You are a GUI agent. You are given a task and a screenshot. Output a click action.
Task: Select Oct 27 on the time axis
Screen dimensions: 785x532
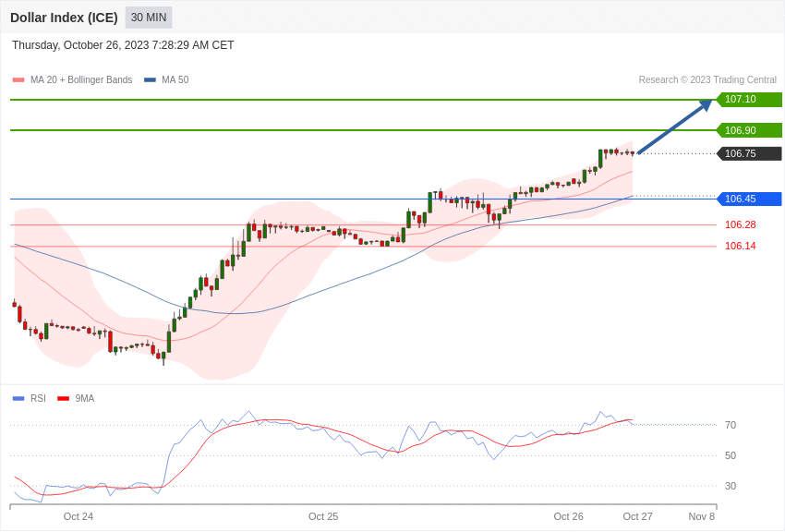tap(637, 516)
